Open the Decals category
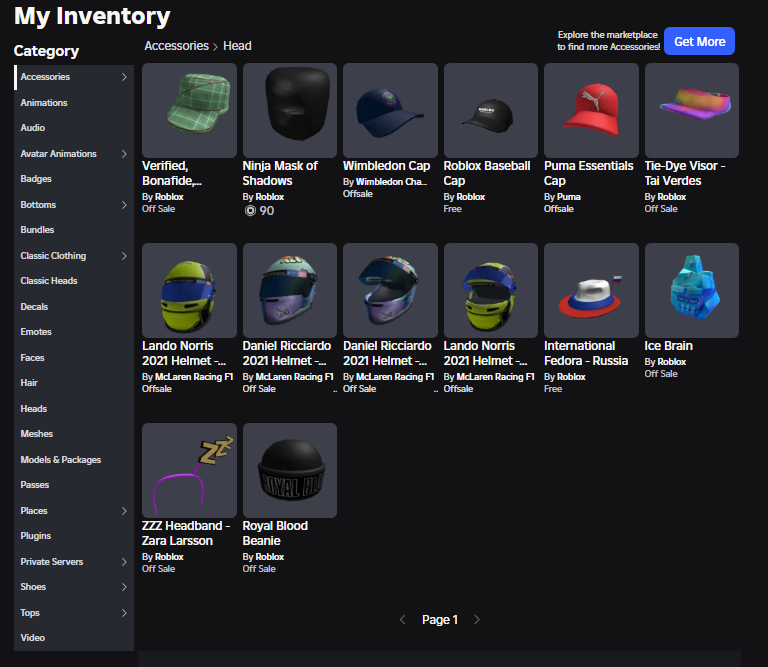 (x=74, y=307)
